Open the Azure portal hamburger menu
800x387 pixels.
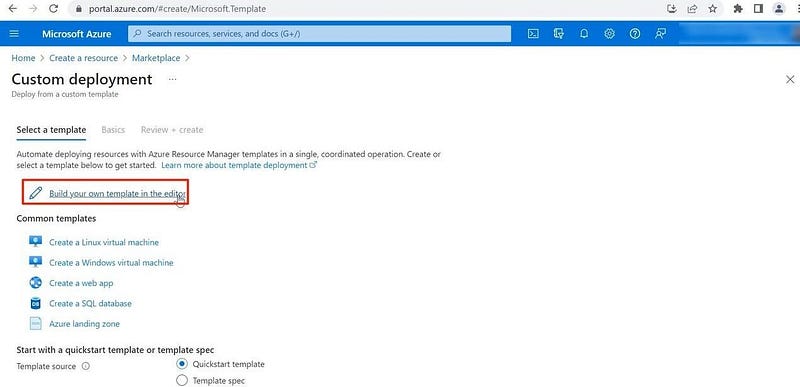coord(14,34)
